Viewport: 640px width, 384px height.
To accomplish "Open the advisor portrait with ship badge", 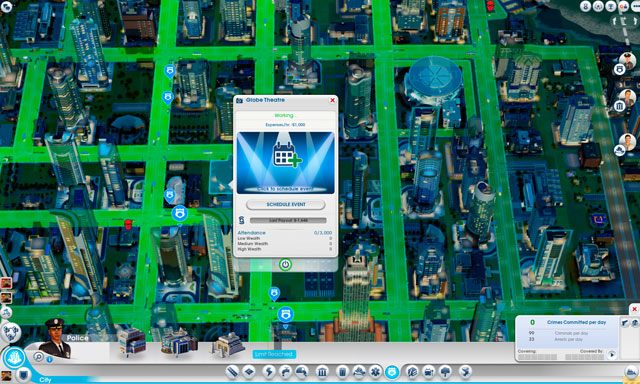I will (x=627, y=142).
